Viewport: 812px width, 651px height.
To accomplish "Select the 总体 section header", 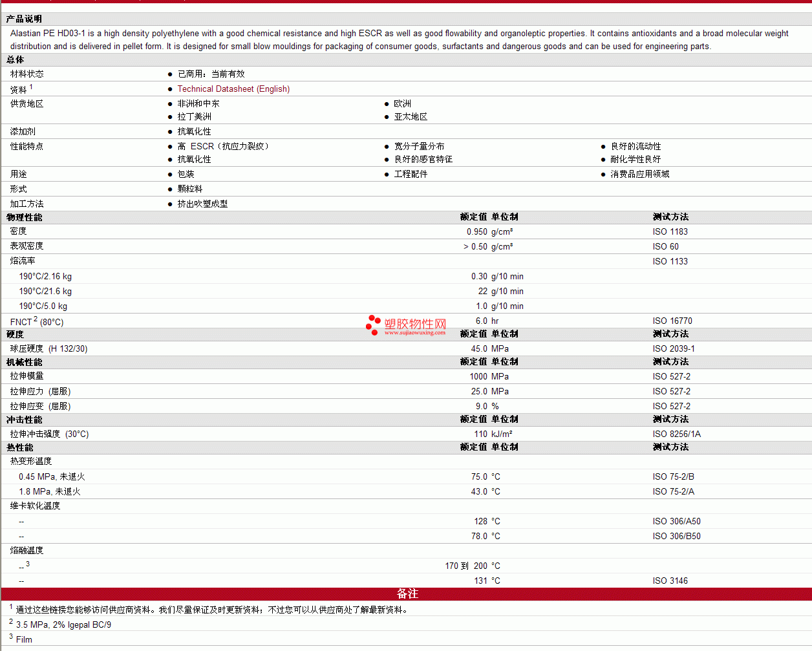I will 16,60.
